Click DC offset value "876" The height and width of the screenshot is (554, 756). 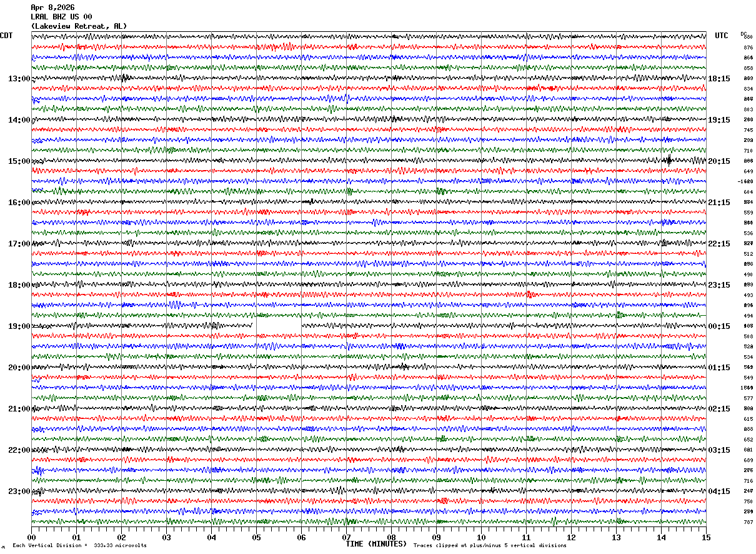748,48
